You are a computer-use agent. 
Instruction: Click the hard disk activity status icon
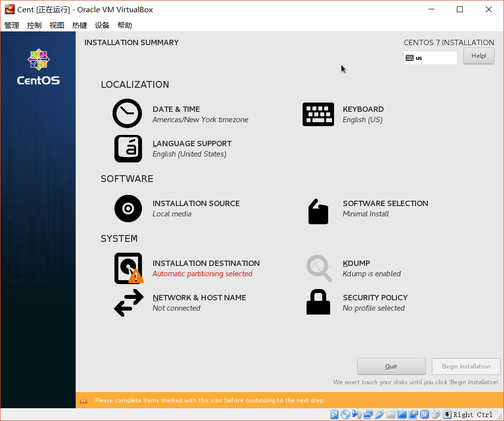click(x=335, y=414)
